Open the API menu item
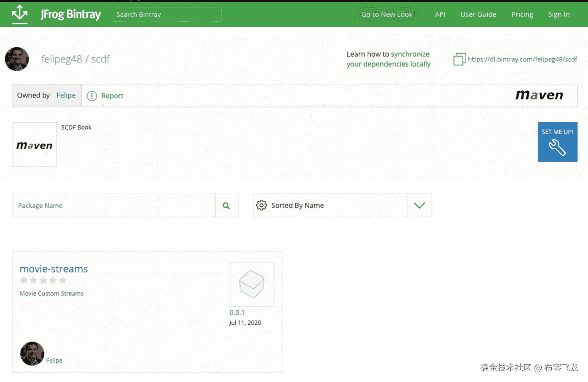Viewport: 588px width, 382px height. coord(440,14)
